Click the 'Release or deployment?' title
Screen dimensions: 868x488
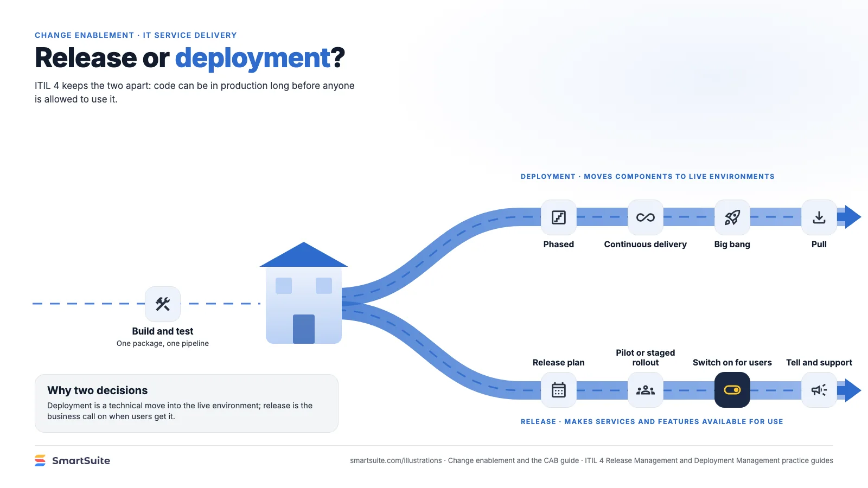coord(190,58)
